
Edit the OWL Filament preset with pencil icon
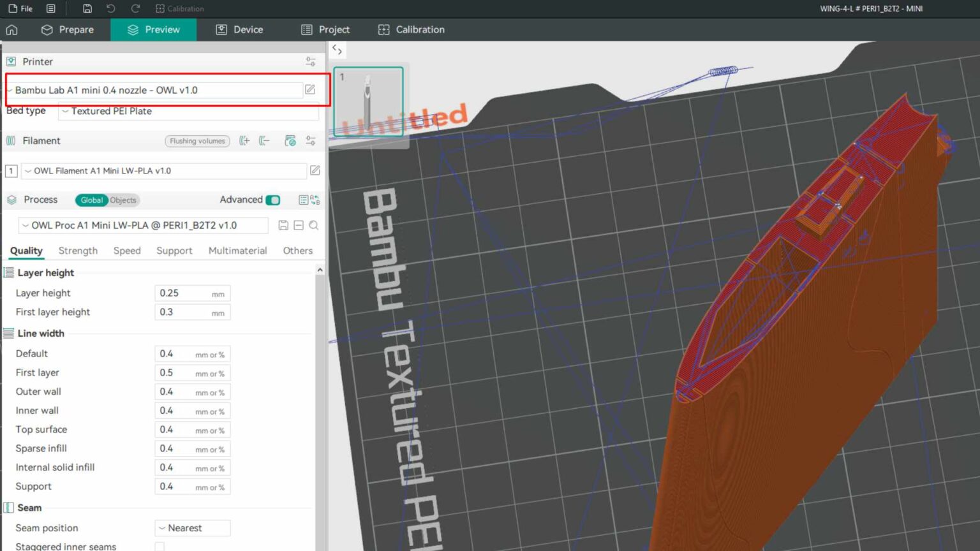point(315,170)
